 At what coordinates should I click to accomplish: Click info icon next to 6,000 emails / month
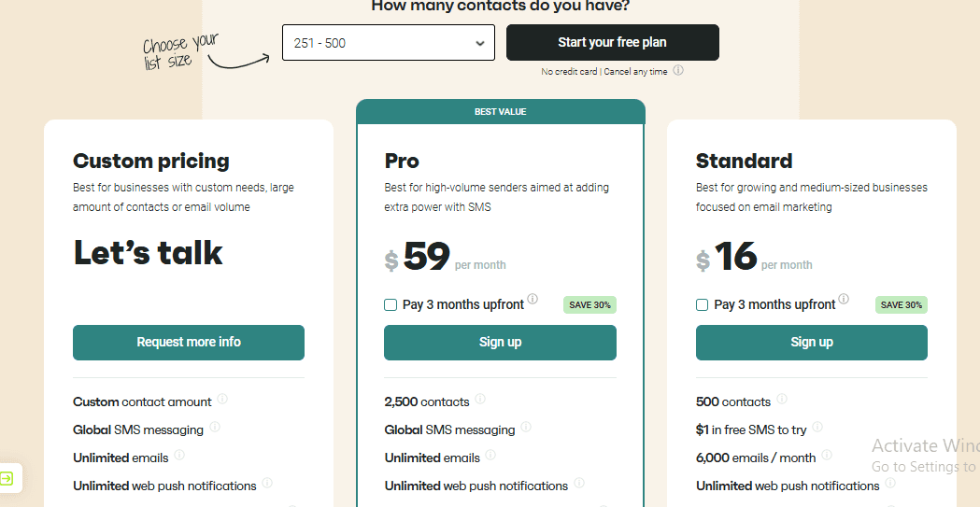pos(827,456)
